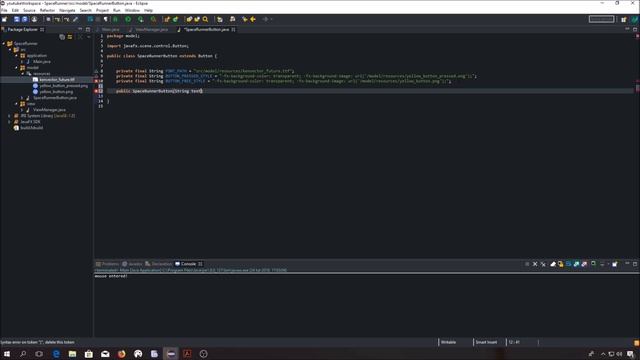
Task: Expand the JavaFX SDK library node
Action: 9,122
